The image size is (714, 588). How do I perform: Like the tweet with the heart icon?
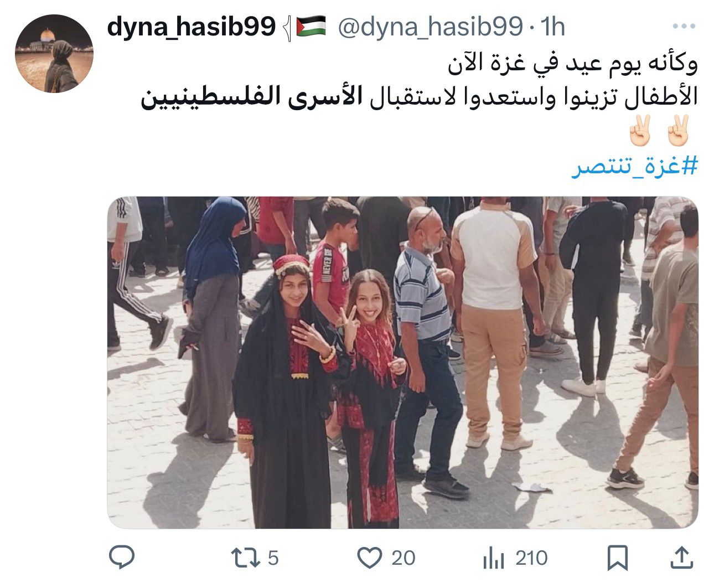click(x=370, y=558)
